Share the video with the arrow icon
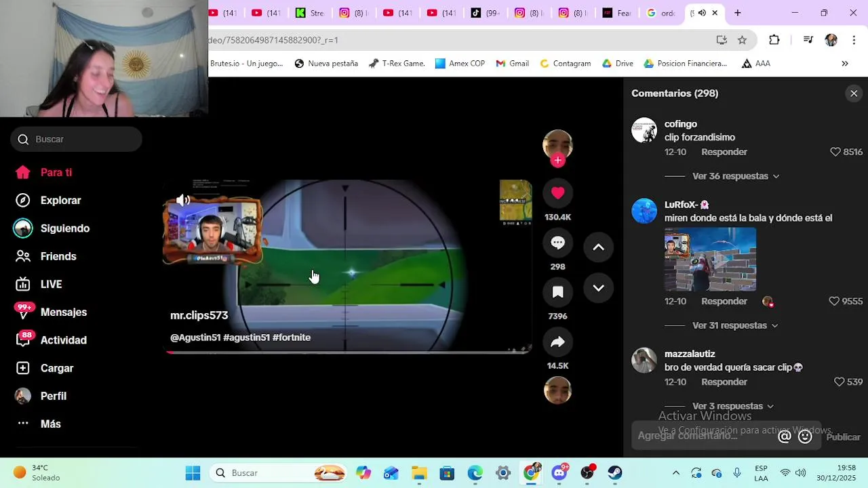This screenshot has height=488, width=868. [x=557, y=342]
